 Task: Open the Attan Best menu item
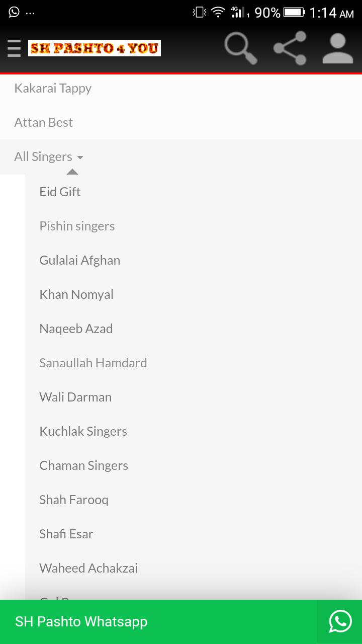click(x=44, y=123)
